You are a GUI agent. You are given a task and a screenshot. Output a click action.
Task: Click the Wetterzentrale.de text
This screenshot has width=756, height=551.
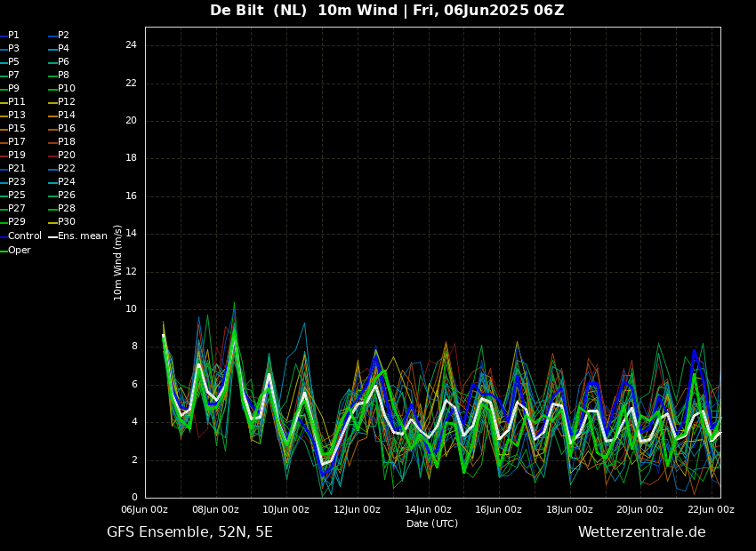(x=641, y=532)
